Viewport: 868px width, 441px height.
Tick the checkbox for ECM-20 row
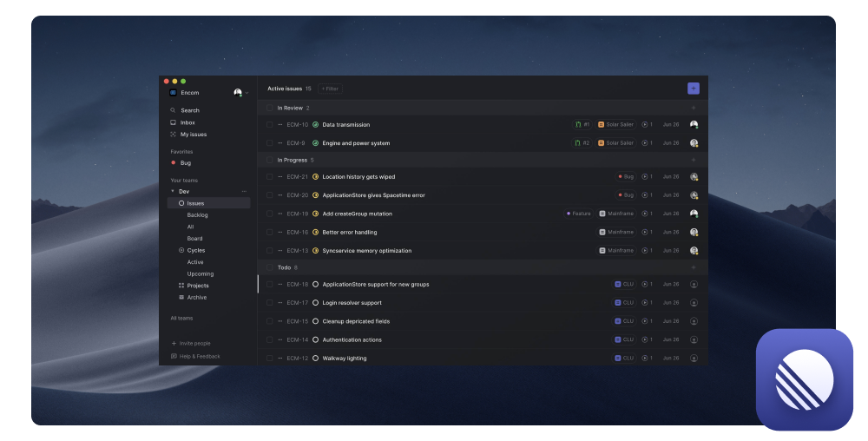tap(270, 194)
